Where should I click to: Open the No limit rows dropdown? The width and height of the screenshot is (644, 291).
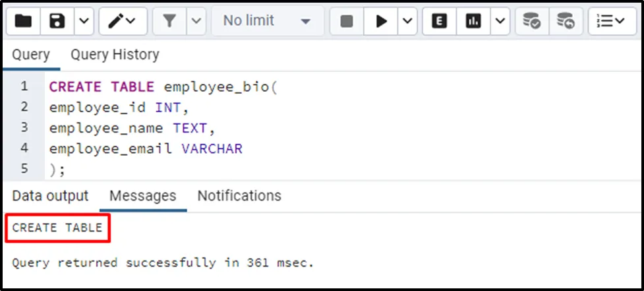(267, 21)
